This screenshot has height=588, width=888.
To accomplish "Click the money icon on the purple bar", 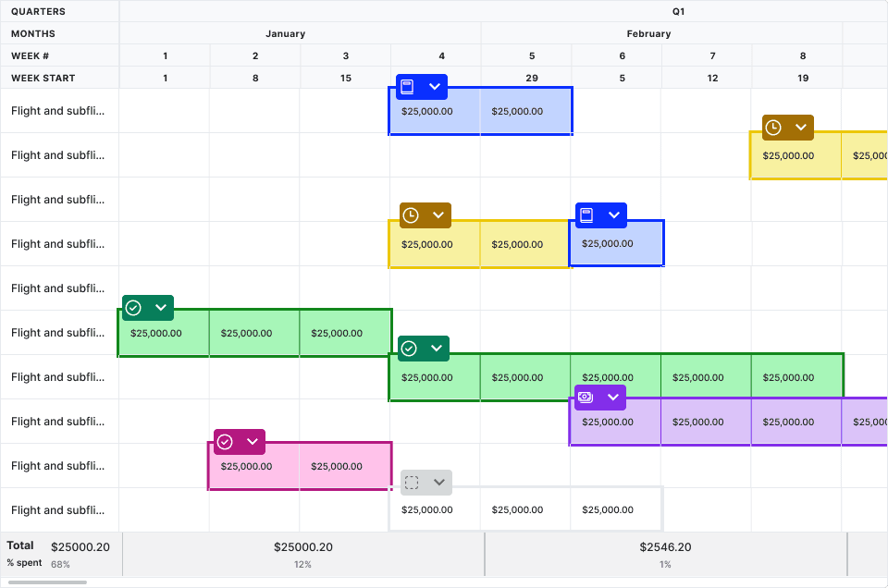I will 586,398.
